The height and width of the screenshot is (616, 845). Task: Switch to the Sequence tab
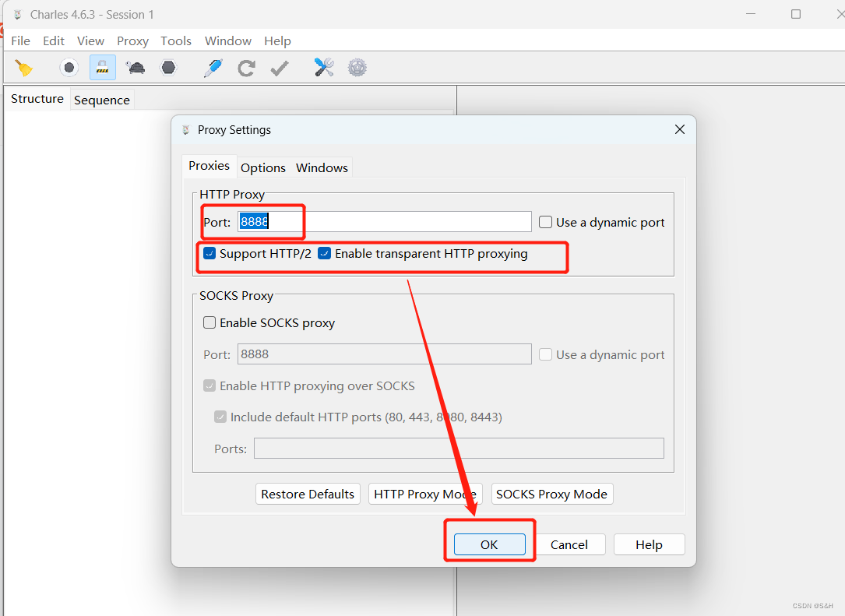tap(102, 100)
